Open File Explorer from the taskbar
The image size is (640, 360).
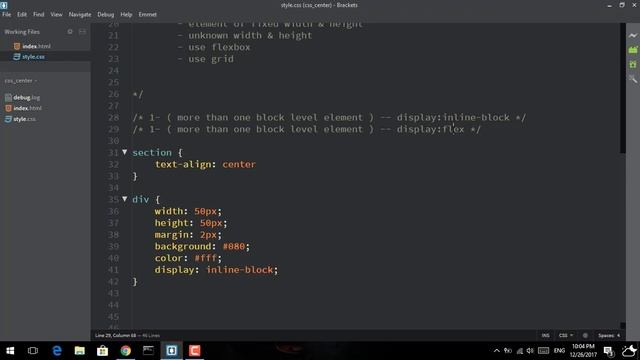tap(80, 351)
